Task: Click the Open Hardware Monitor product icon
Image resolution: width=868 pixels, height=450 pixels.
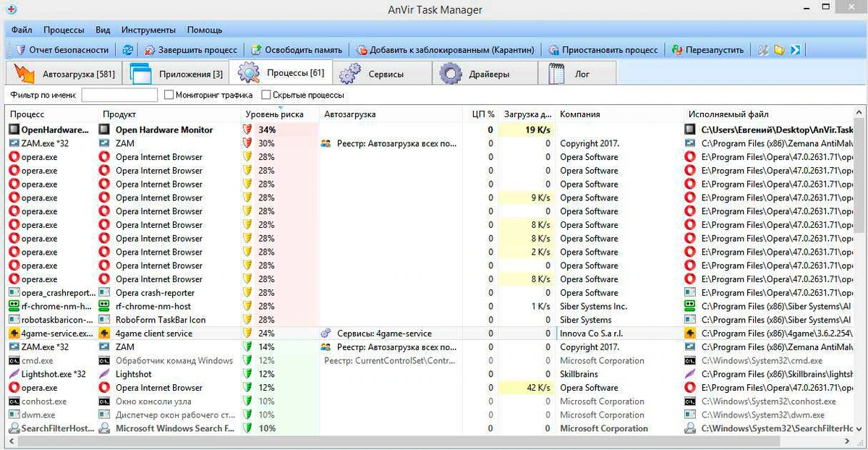Action: coord(104,130)
